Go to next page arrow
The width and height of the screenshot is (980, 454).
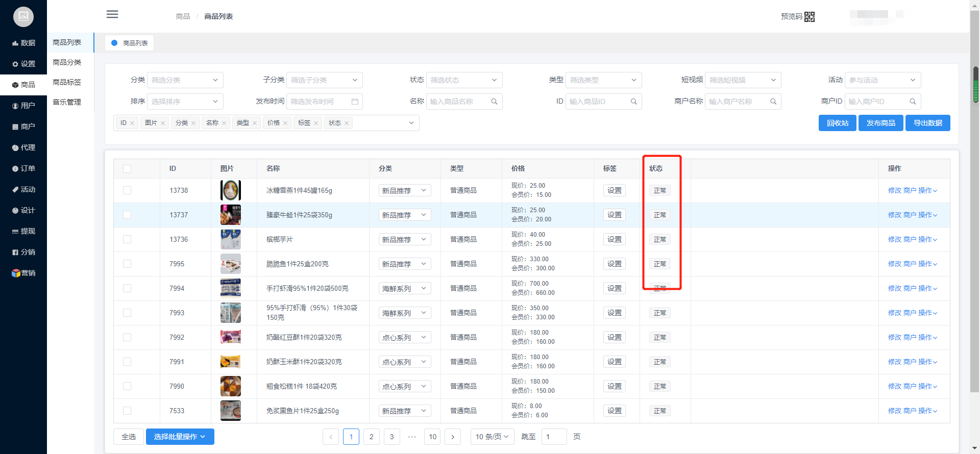click(x=453, y=437)
